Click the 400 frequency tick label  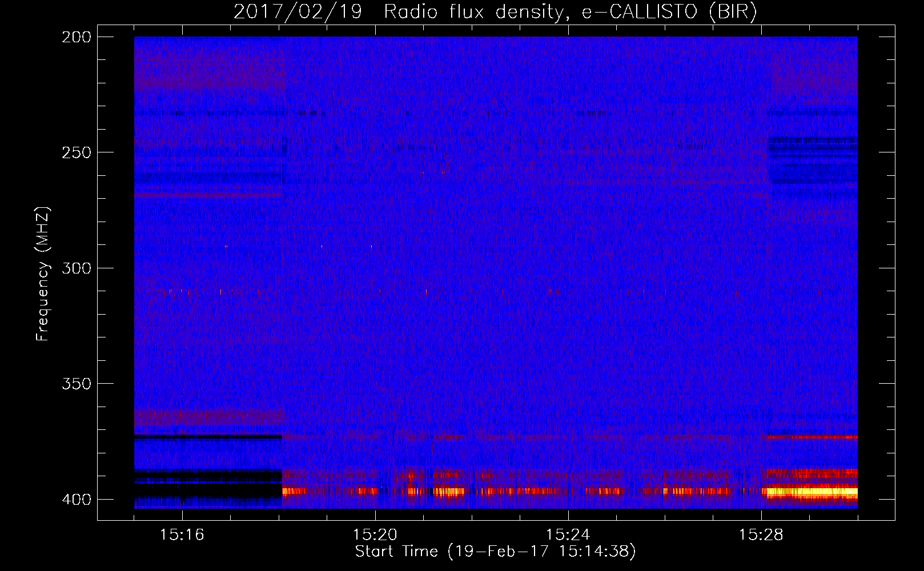(x=77, y=500)
